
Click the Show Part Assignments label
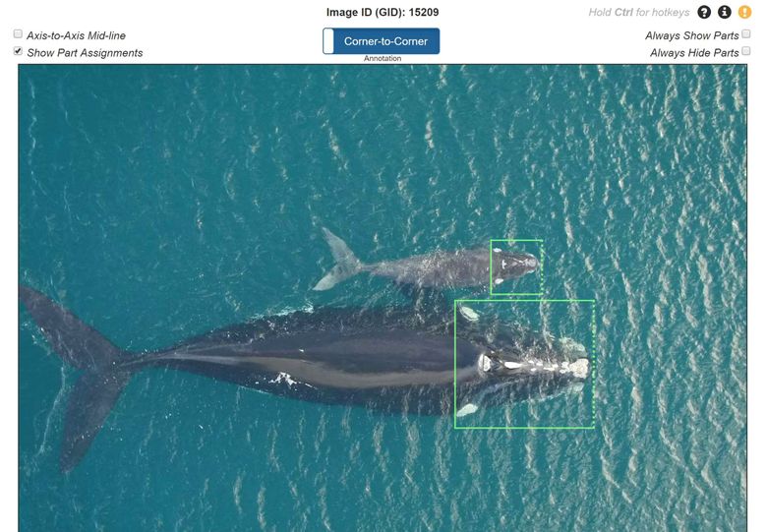pos(86,53)
